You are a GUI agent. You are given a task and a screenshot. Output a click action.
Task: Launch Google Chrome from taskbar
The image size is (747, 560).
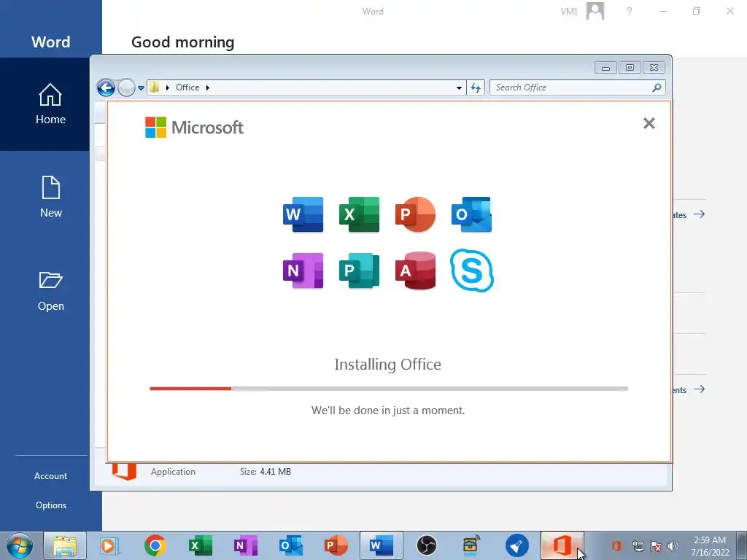point(155,545)
